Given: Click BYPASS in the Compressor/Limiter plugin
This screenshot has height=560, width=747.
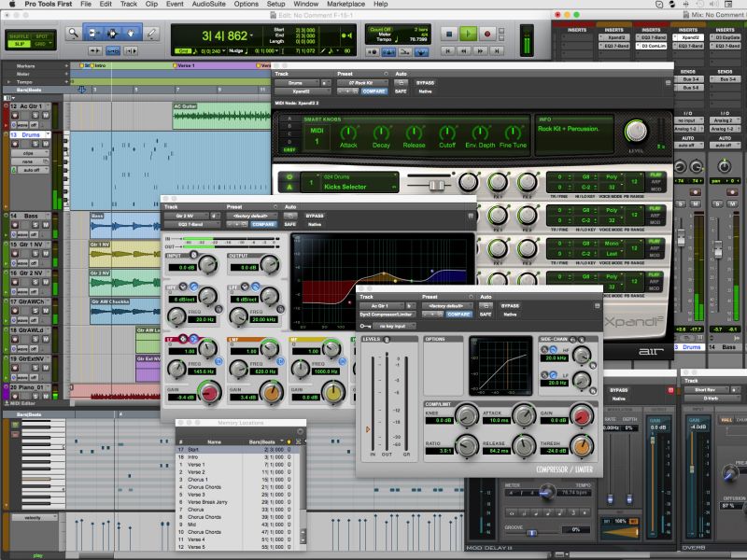Looking at the screenshot, I should click(x=510, y=306).
